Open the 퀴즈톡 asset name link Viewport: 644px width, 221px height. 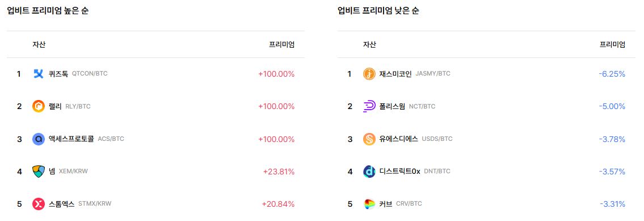[58, 74]
